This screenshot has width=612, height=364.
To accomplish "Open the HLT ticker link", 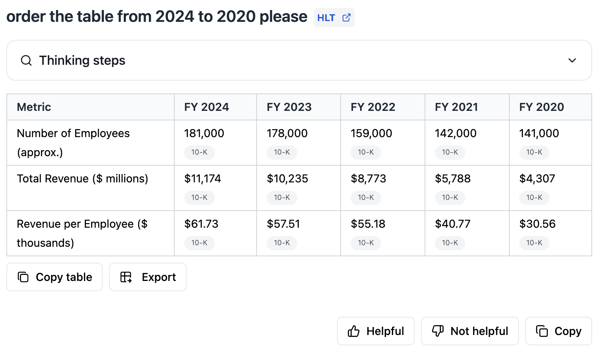I will (326, 18).
